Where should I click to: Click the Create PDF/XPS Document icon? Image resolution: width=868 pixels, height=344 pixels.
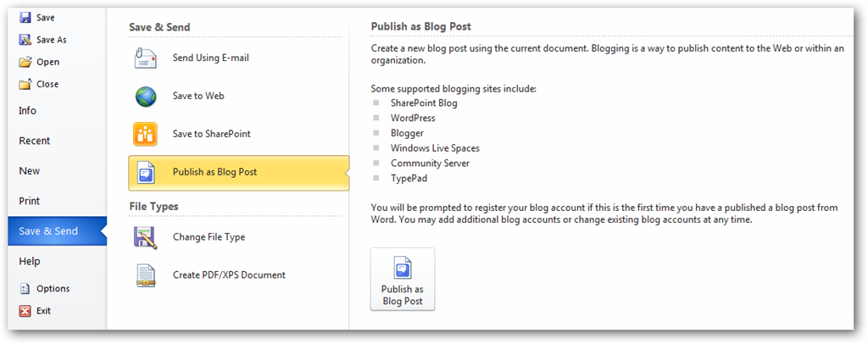pyautogui.click(x=145, y=275)
